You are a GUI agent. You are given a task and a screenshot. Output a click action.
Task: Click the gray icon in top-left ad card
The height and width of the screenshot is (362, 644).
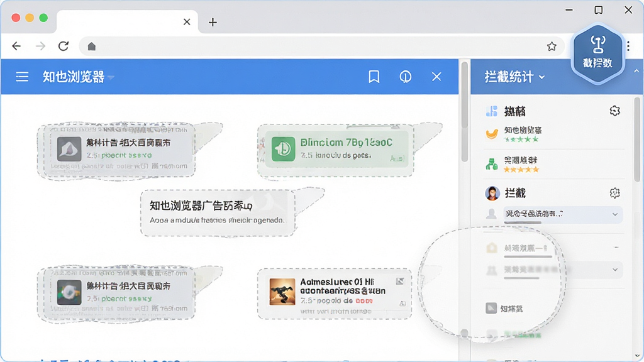point(69,149)
